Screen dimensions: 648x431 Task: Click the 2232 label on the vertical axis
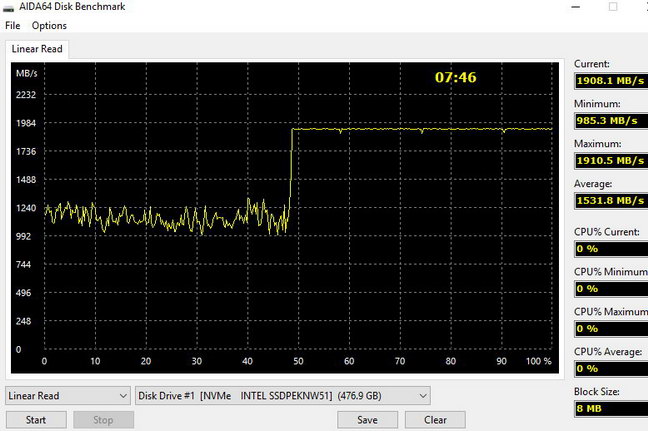26,95
